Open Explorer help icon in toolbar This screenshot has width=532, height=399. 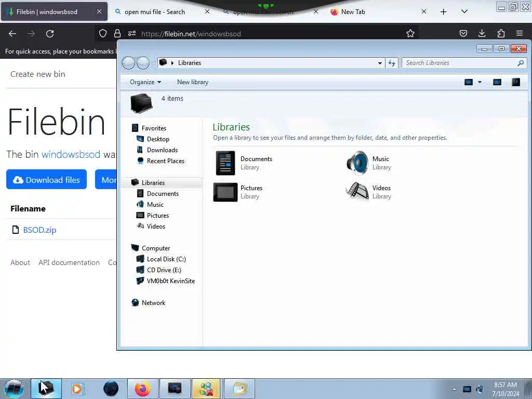click(x=516, y=82)
